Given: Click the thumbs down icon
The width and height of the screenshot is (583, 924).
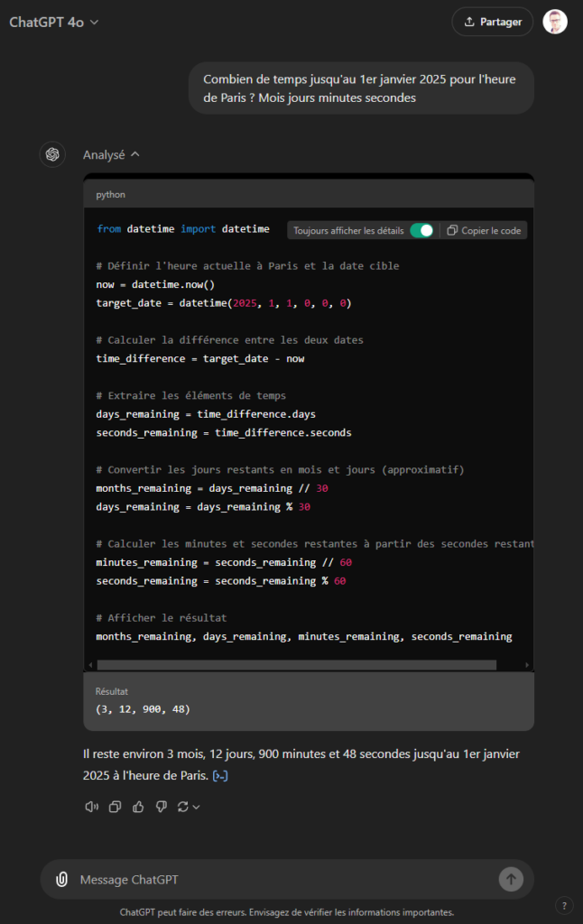Looking at the screenshot, I should click(x=161, y=807).
